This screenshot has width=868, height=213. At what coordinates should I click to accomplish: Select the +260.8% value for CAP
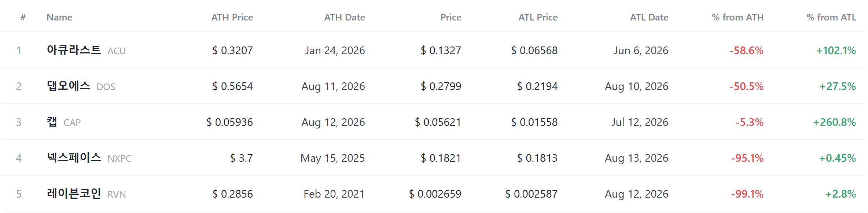tap(834, 122)
